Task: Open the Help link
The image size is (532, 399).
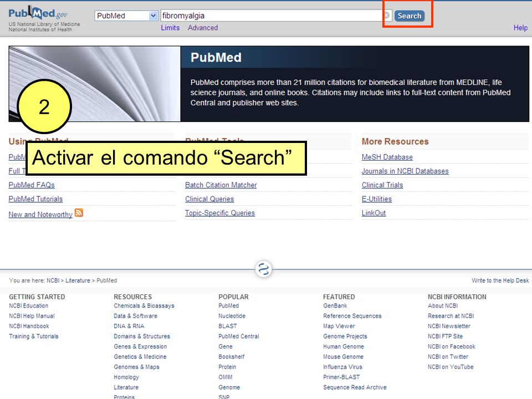Action: [x=520, y=28]
